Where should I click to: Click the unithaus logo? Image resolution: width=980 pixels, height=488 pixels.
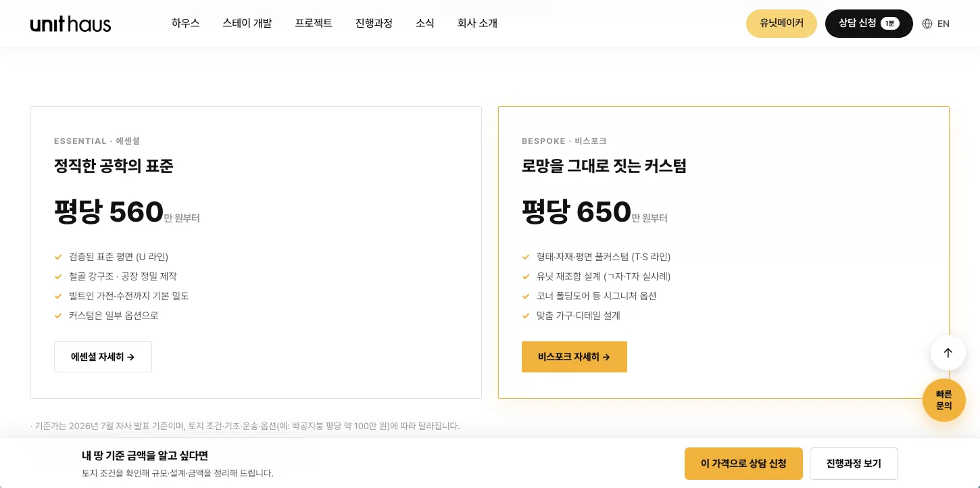click(70, 24)
